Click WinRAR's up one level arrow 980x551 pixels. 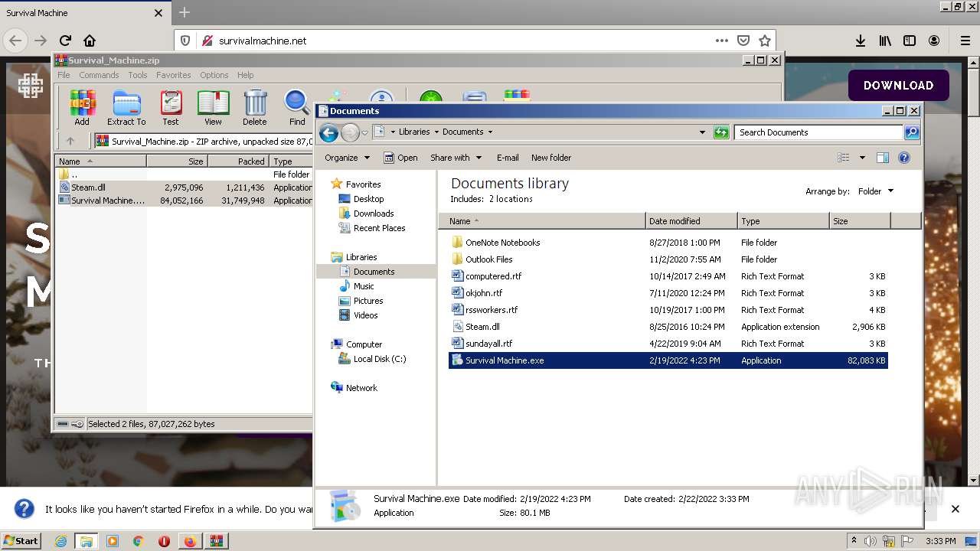click(x=70, y=141)
